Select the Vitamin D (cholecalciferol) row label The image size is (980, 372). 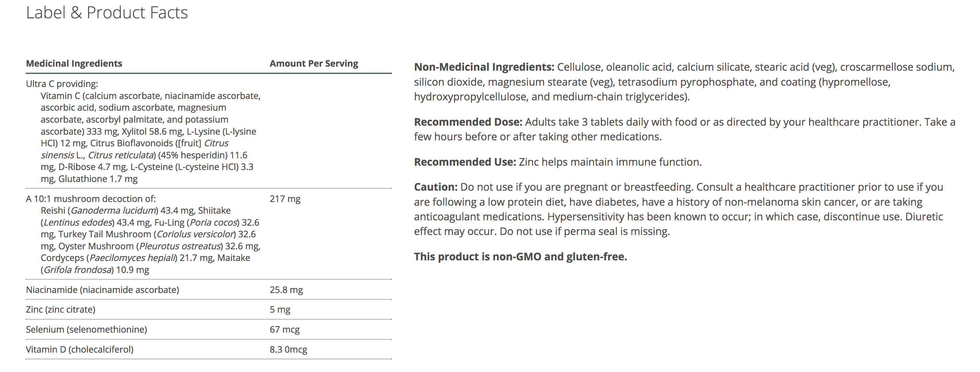coord(79,349)
